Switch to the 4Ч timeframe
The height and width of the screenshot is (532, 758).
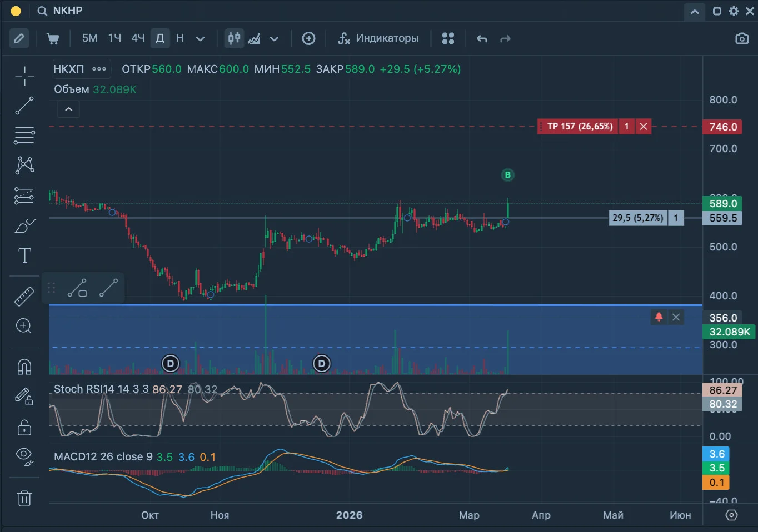click(138, 38)
